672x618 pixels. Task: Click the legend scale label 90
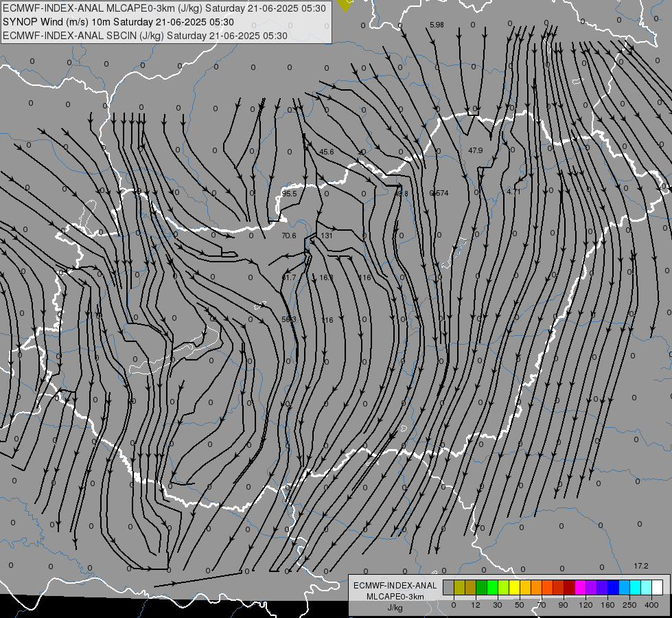563,605
